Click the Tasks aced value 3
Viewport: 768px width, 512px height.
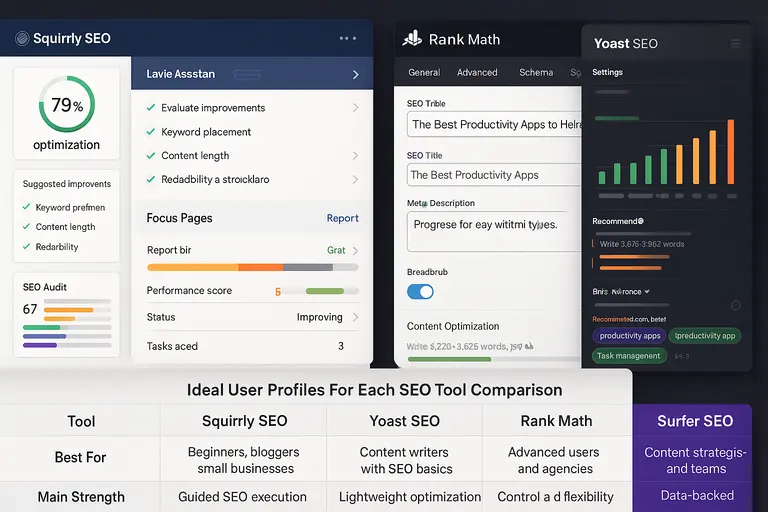click(x=341, y=346)
